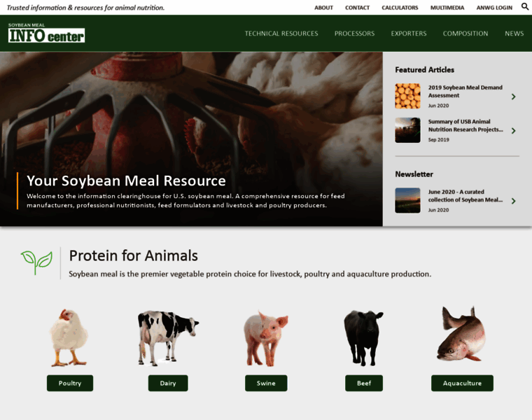Screen dimensions: 532x420
Task: Click the trout fish image
Action: [461, 334]
